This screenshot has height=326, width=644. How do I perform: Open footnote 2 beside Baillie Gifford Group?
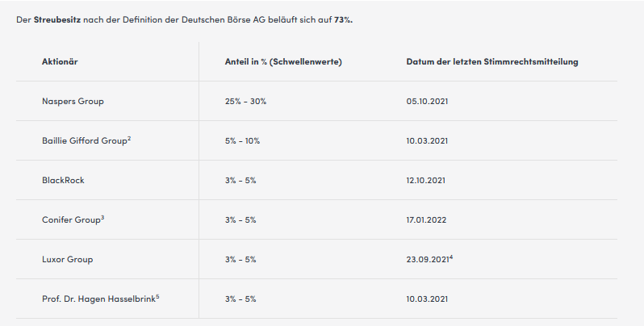pyautogui.click(x=129, y=139)
